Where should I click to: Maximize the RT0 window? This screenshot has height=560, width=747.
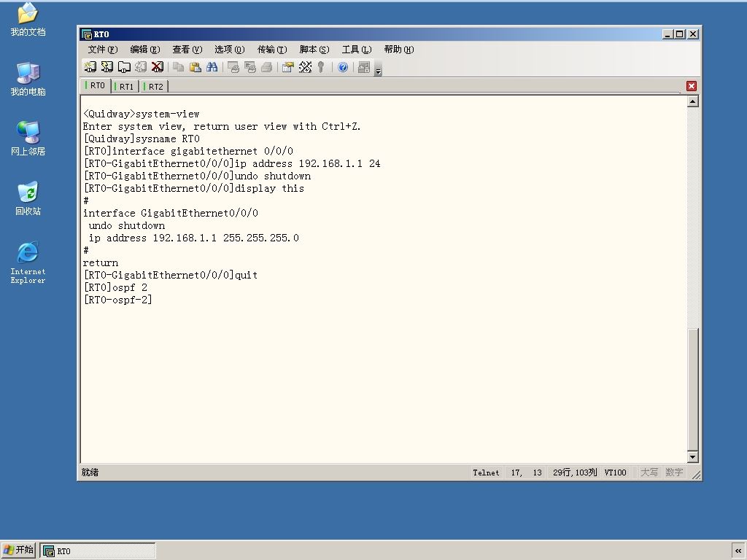pyautogui.click(x=680, y=34)
